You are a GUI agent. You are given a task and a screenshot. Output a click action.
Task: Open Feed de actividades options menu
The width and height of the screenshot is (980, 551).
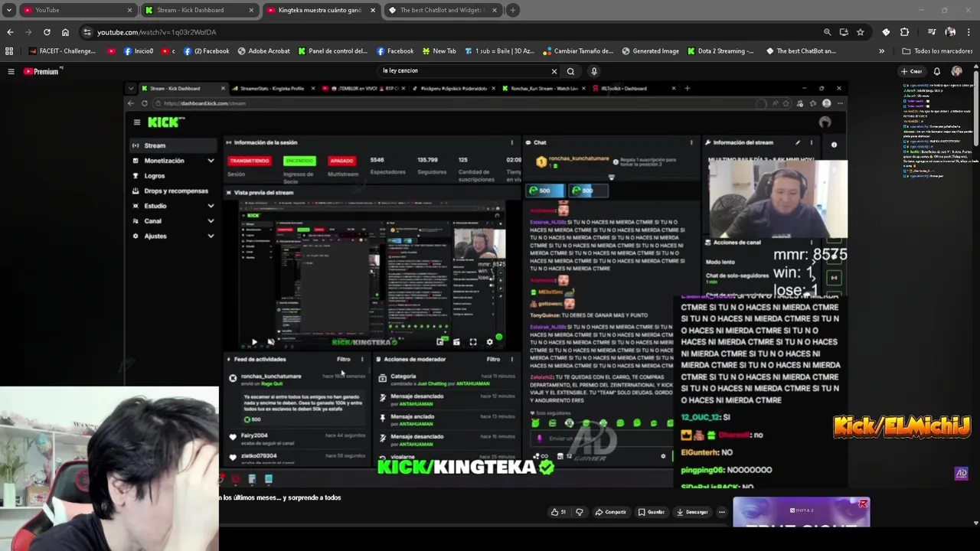(x=363, y=359)
